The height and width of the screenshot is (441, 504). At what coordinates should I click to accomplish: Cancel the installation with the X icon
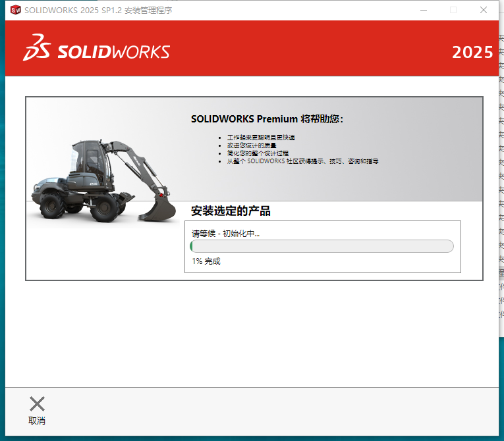[x=37, y=403]
